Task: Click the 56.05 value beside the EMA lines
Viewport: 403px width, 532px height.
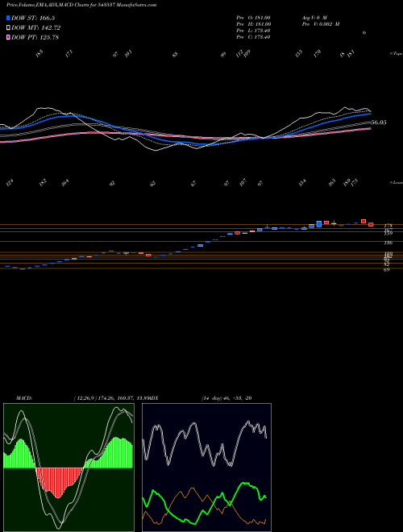Action: pos(379,123)
